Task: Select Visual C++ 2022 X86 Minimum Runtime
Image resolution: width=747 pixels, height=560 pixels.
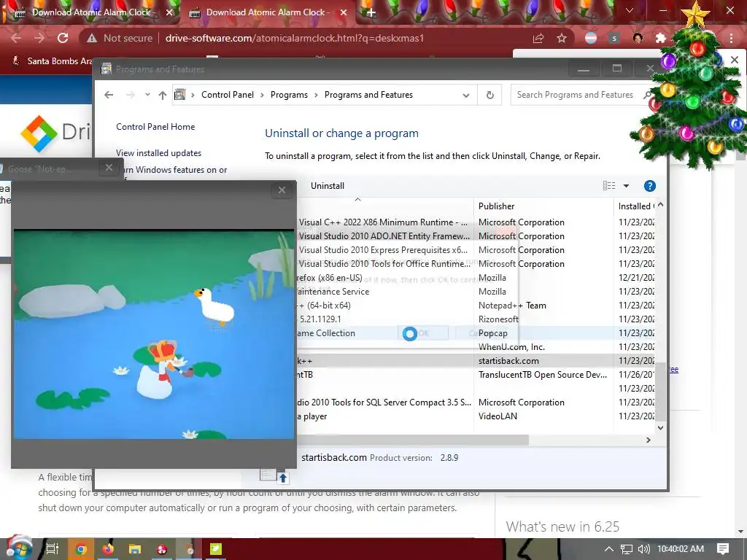Action: coord(475,222)
